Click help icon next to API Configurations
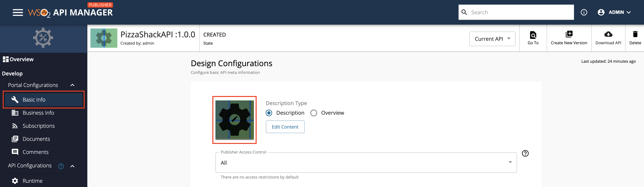This screenshot has width=644, height=187. (61, 166)
